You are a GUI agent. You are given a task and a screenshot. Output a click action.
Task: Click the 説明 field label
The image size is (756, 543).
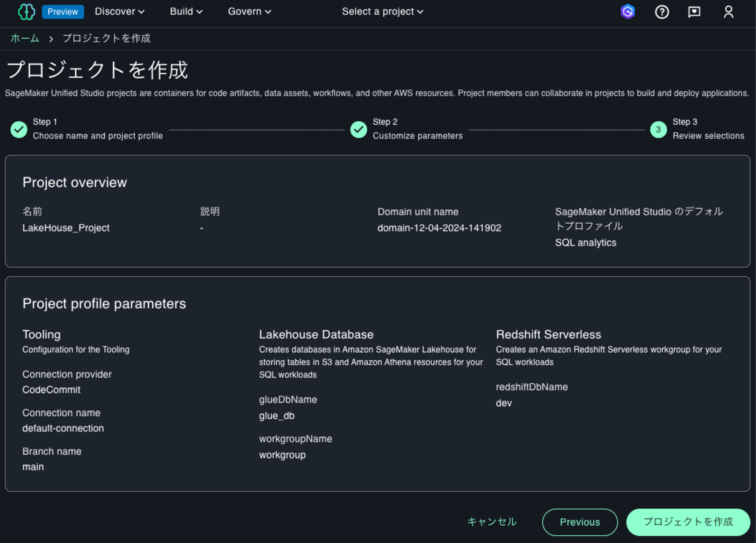(x=210, y=212)
